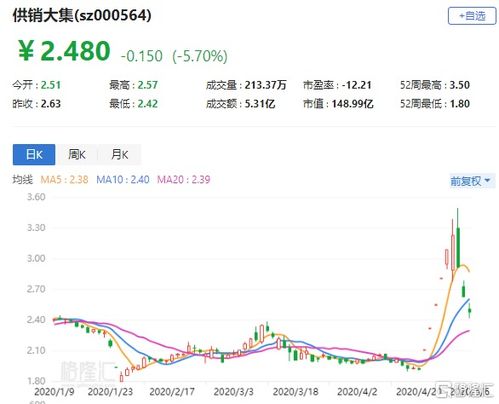Click the 52周最低 value 1.80
499x404 pixels.
[460, 104]
